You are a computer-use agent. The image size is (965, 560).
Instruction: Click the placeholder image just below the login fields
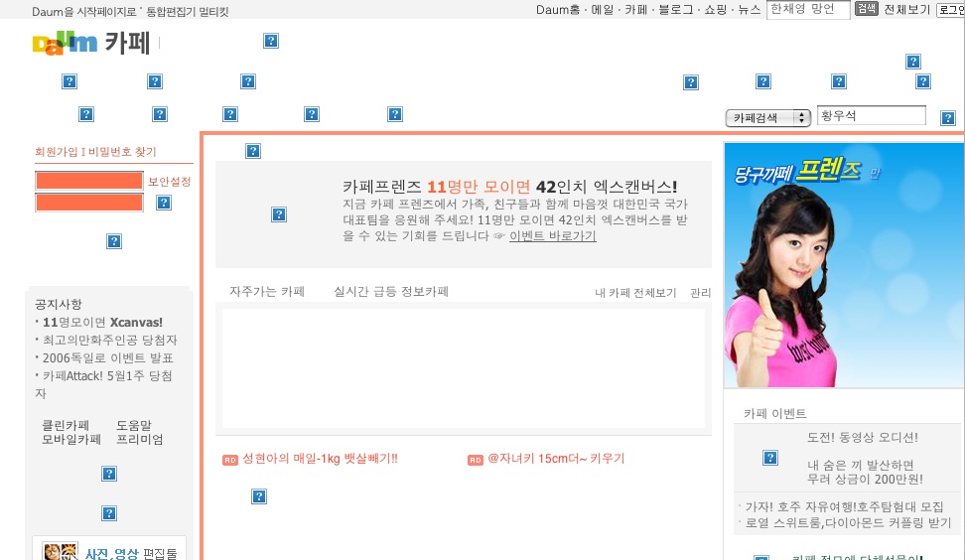[x=114, y=240]
